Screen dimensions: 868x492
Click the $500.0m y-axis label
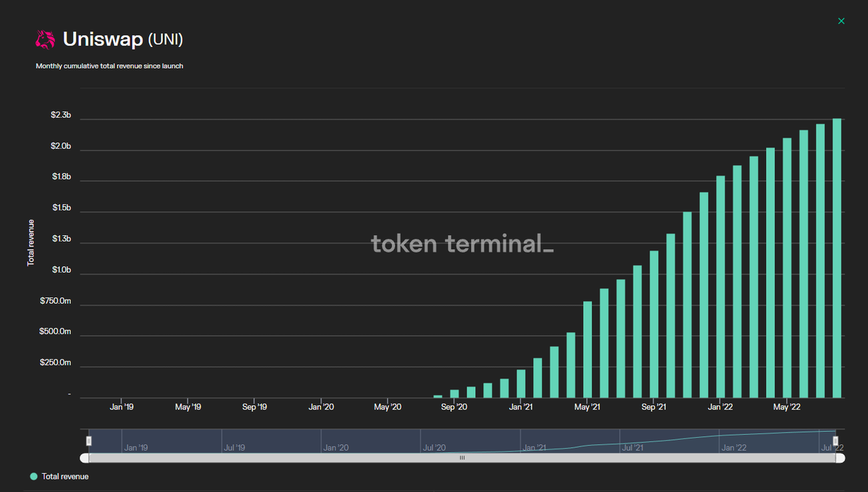pyautogui.click(x=56, y=332)
